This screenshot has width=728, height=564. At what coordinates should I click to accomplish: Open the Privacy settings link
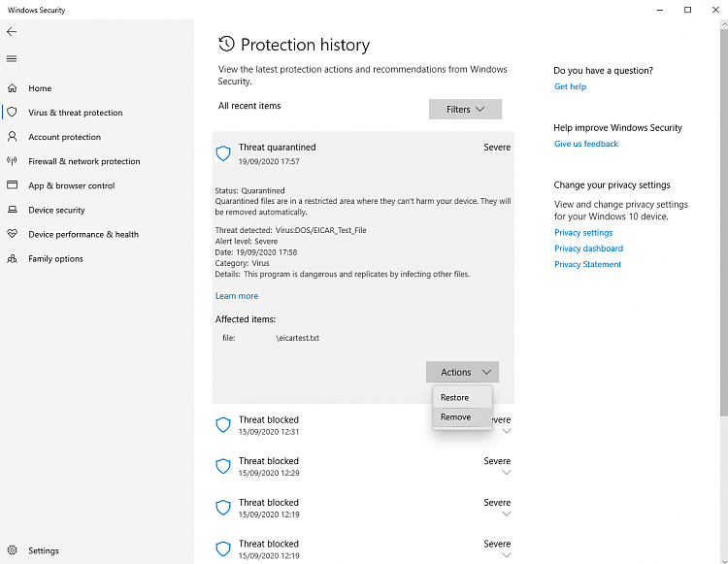583,233
